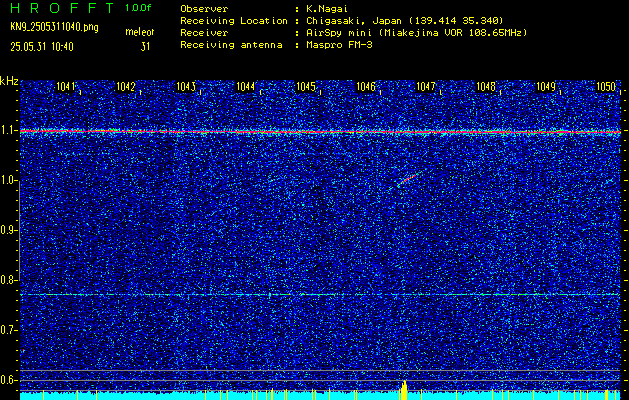Viewport: 629px width, 400px height.
Task: Click the Observer field label
Action: 204,9
